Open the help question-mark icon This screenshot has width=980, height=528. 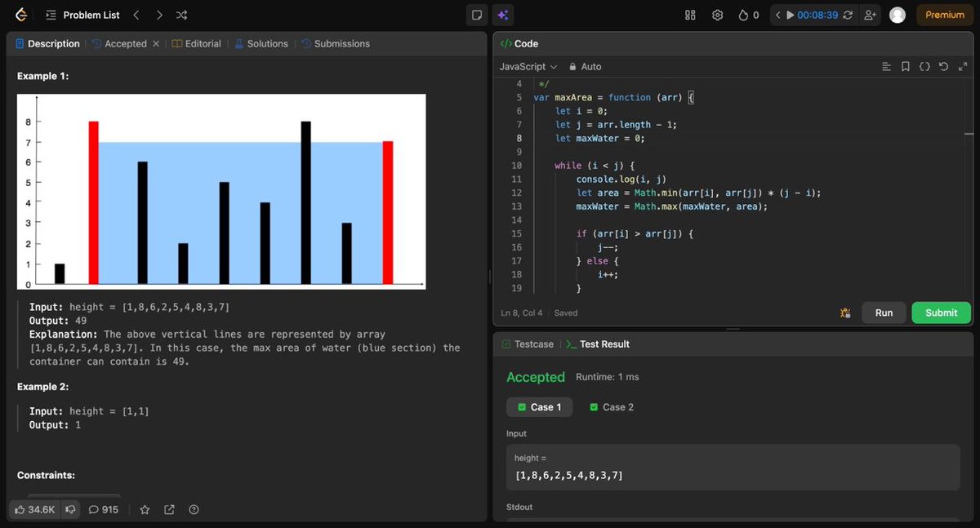[x=194, y=509]
